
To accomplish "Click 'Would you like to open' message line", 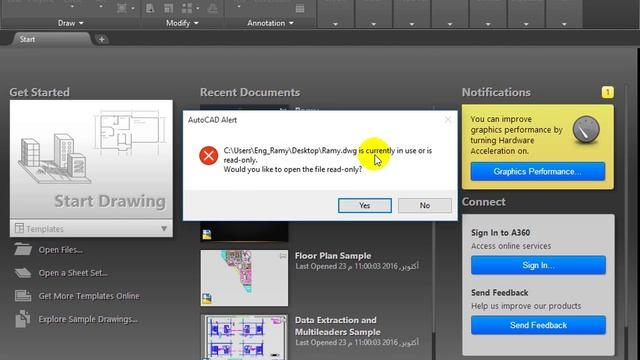I will tap(293, 169).
